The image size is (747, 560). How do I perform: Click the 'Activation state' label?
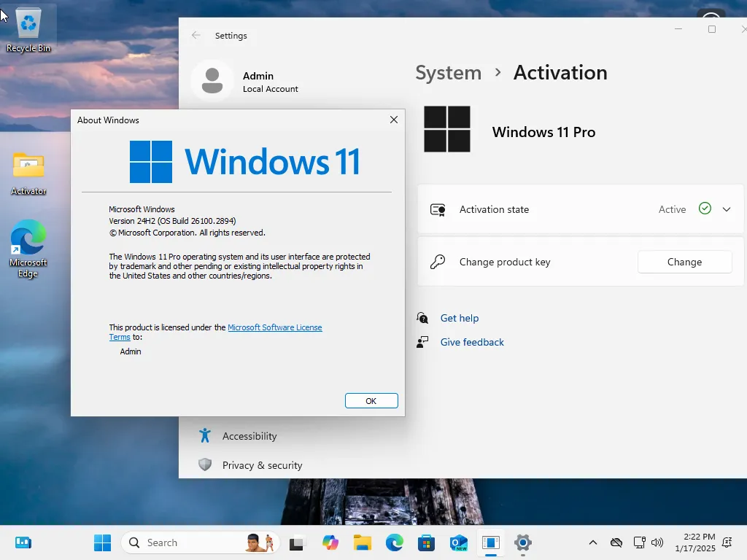[494, 209]
